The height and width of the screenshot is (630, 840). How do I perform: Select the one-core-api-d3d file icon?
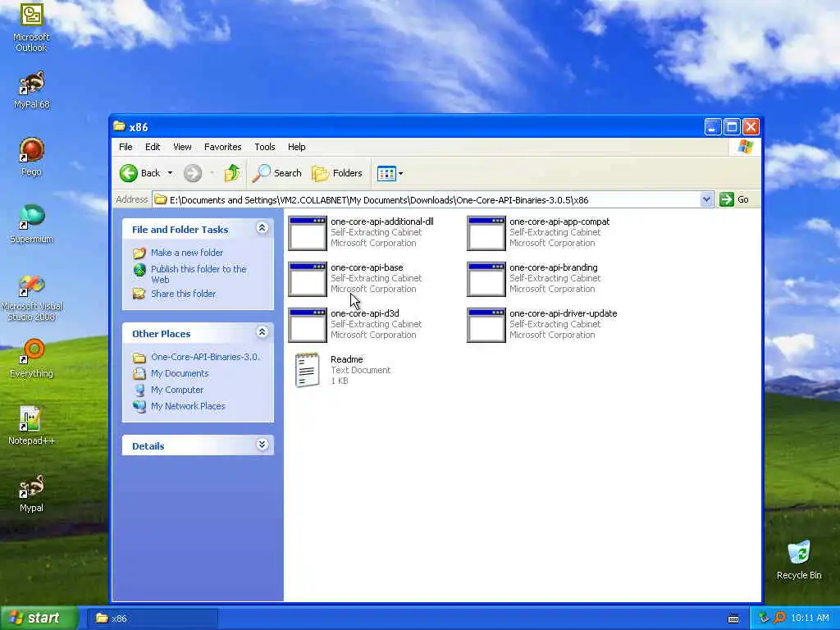pos(308,325)
